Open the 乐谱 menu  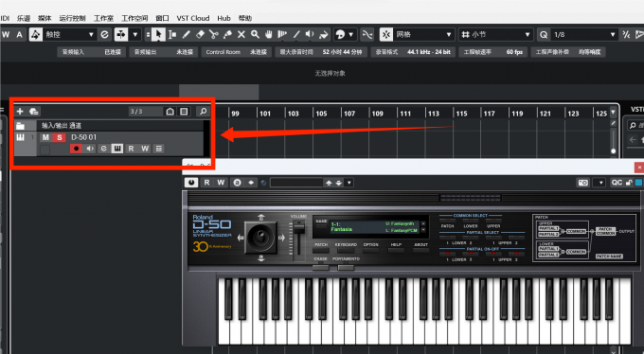pos(24,18)
